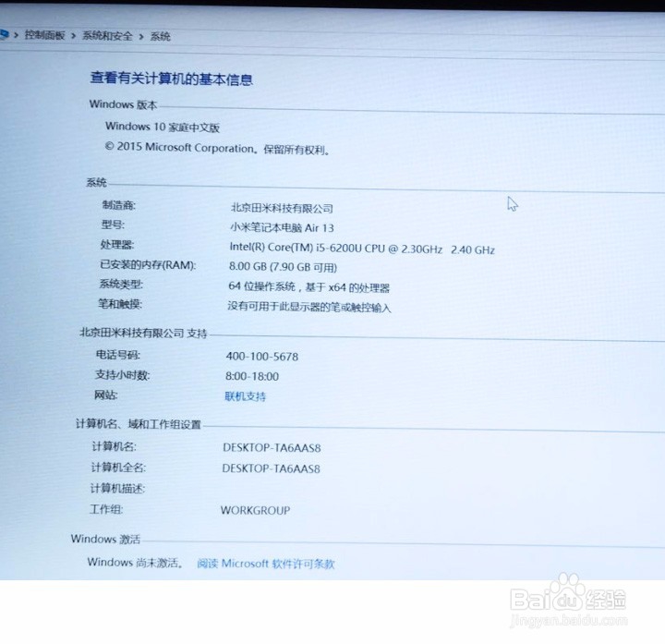Click the 已安装的内存(RAM) label

pyautogui.click(x=148, y=265)
